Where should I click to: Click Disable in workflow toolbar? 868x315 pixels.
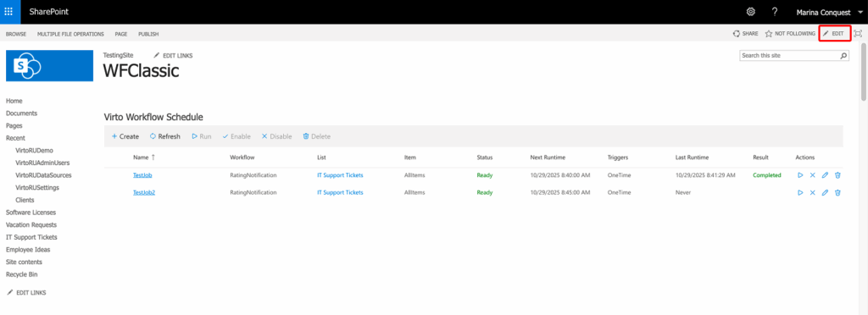(277, 136)
